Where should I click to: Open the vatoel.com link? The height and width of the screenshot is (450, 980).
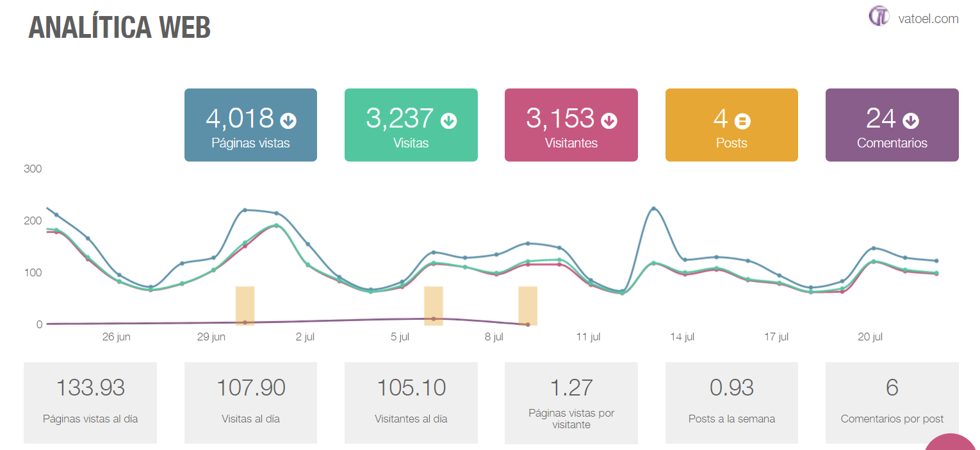tap(929, 19)
